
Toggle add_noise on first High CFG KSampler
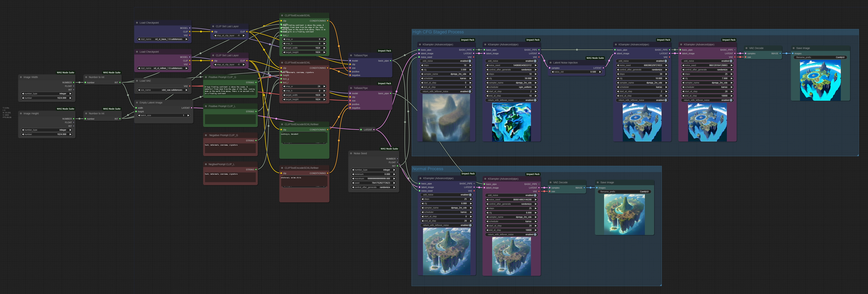tap(470, 61)
